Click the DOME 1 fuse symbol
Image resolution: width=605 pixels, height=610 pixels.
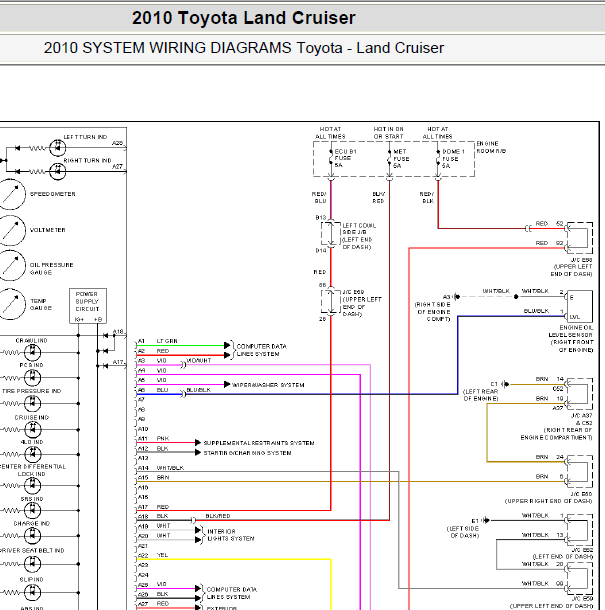438,158
